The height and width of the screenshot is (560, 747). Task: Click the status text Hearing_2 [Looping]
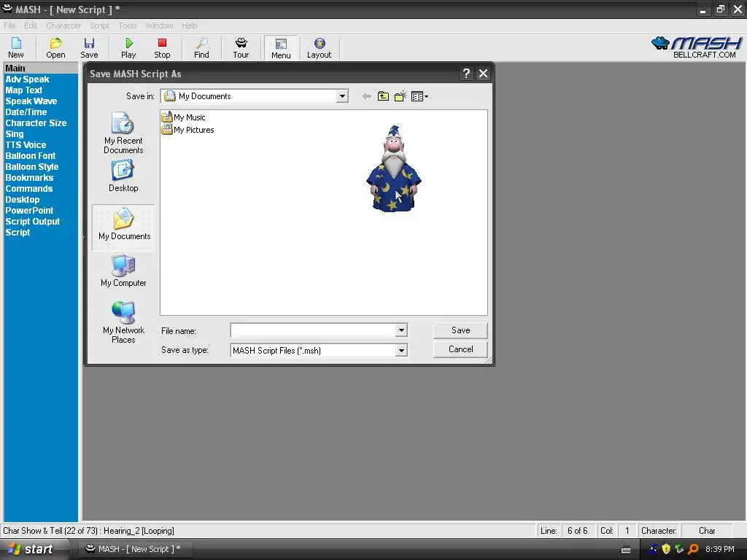pos(139,531)
